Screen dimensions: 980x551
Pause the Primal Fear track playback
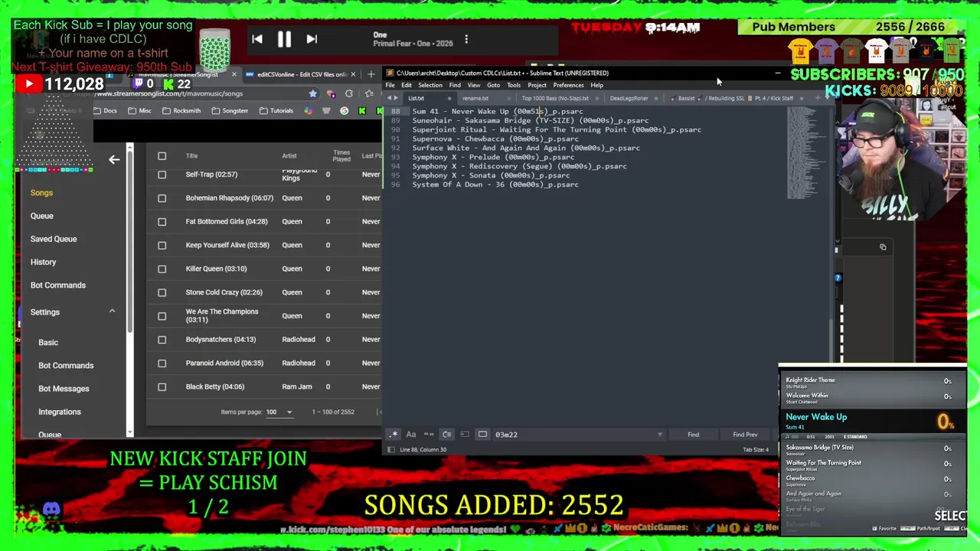284,39
